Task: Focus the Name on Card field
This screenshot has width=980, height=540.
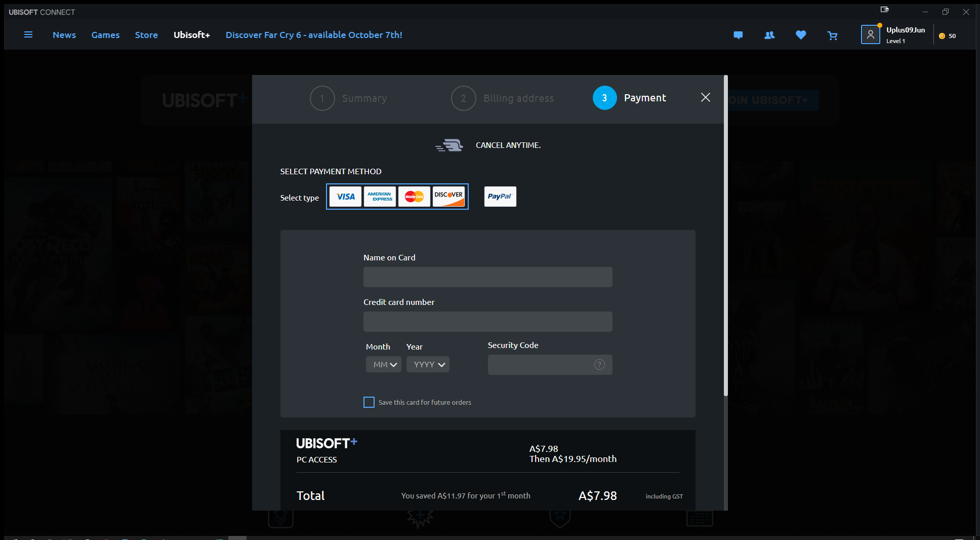Action: (487, 277)
